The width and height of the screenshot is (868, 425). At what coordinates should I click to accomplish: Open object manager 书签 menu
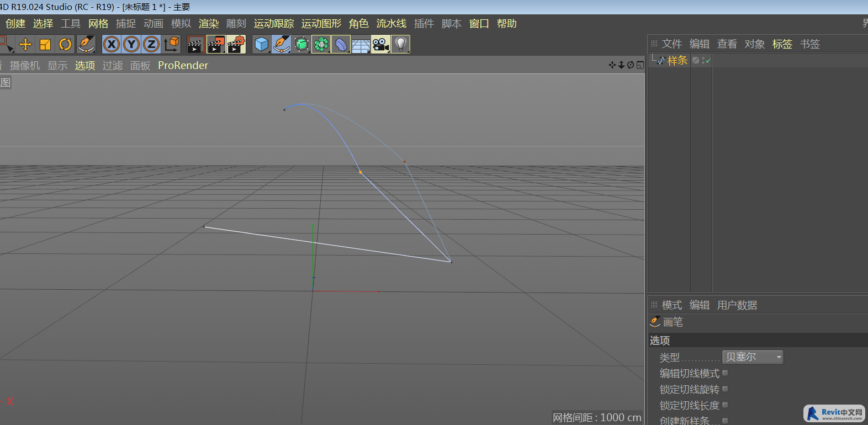tap(810, 44)
